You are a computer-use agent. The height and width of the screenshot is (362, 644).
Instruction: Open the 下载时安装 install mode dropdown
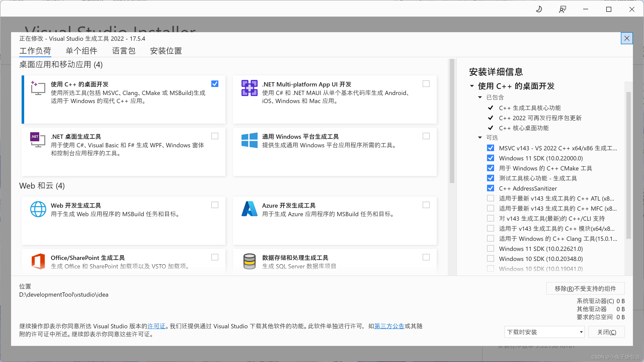click(544, 332)
